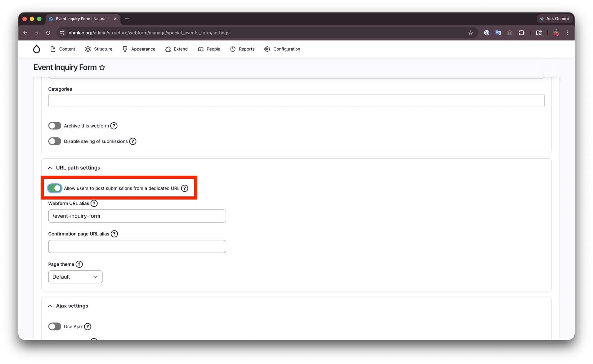Toggle Archive this webform switch

(55, 126)
